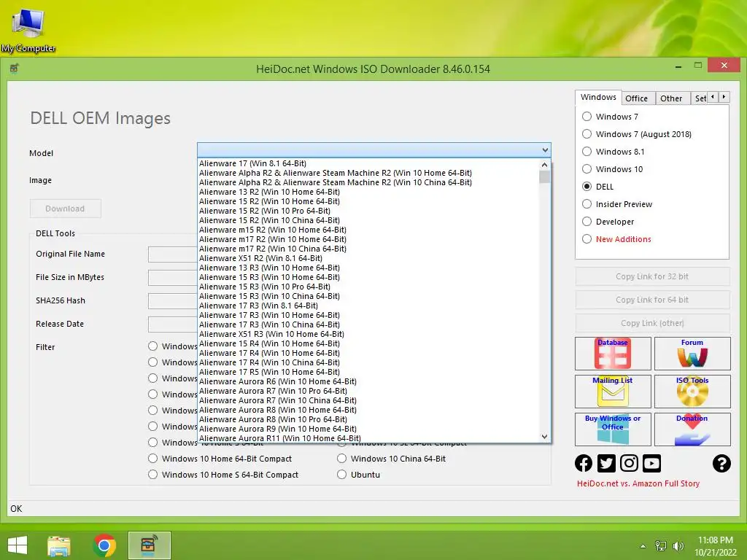Select the New Additions radio button
The width and height of the screenshot is (747, 560).
587,239
